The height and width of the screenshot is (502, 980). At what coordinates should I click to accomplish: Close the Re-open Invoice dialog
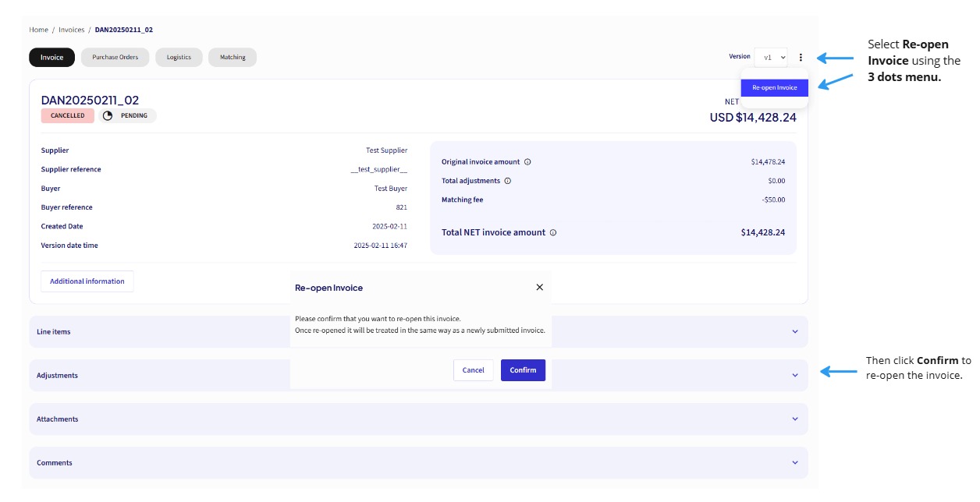[x=539, y=287]
